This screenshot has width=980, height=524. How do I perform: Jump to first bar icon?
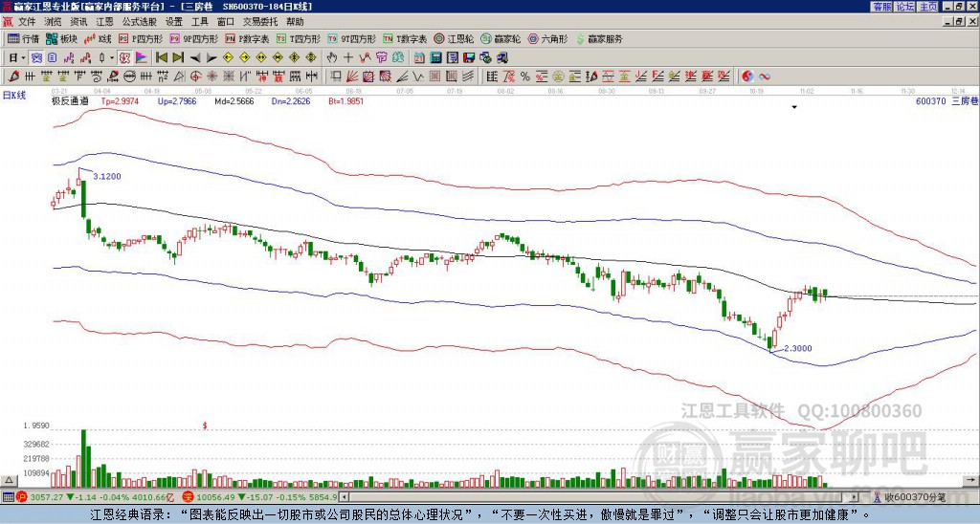click(161, 58)
